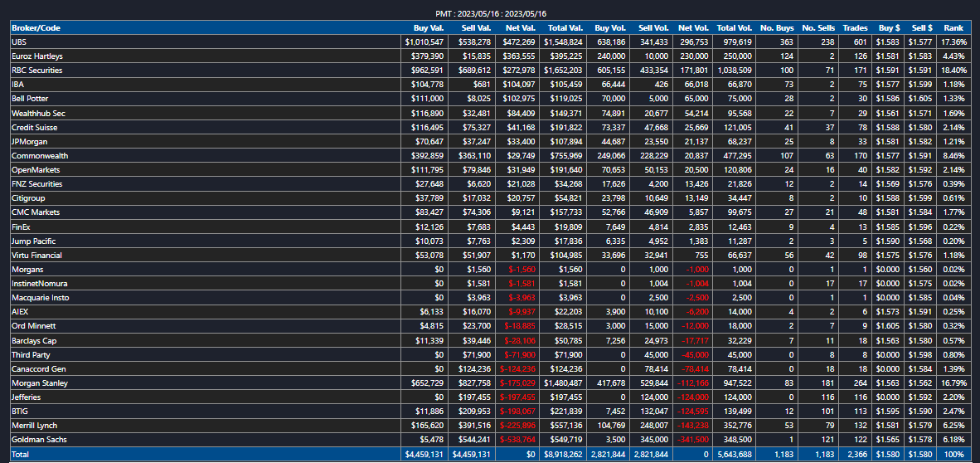Click the No. Sells column header

point(817,27)
